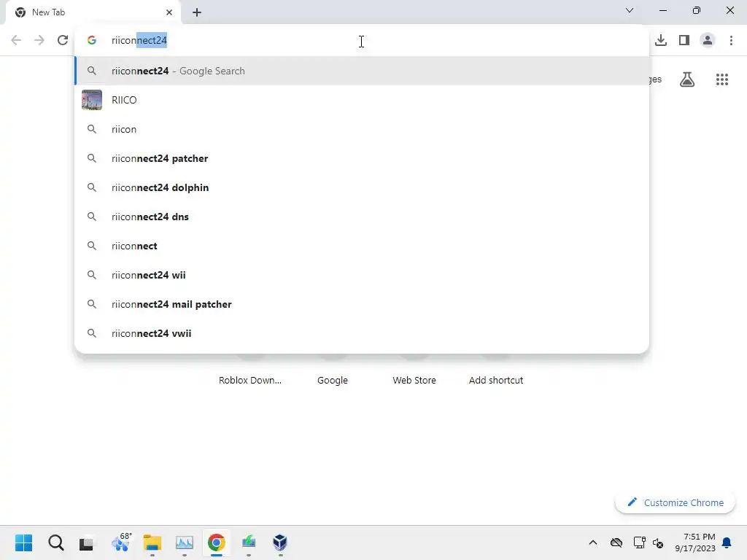The height and width of the screenshot is (560, 747).
Task: Click the address bar showing riiconnect24
Action: coord(362,40)
